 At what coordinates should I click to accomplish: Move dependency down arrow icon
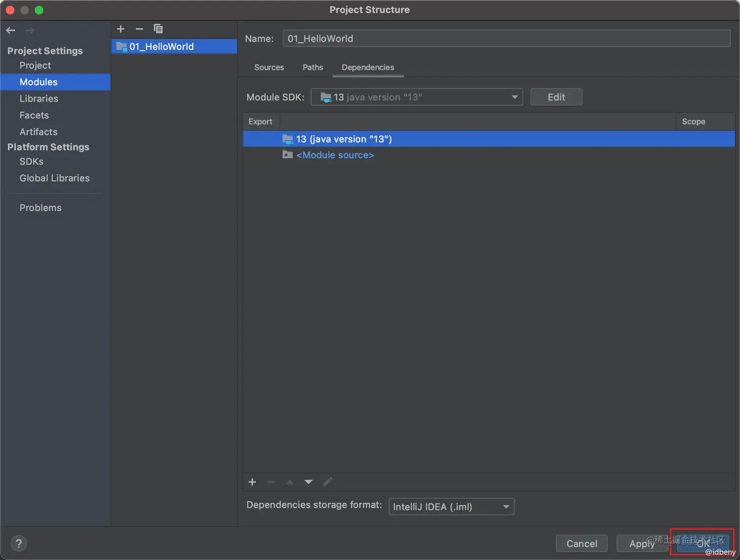308,482
